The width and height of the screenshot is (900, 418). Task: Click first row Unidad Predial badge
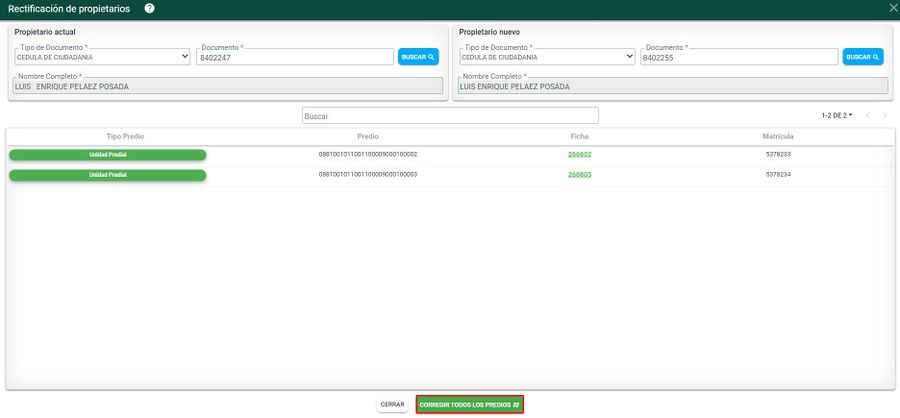pyautogui.click(x=108, y=155)
